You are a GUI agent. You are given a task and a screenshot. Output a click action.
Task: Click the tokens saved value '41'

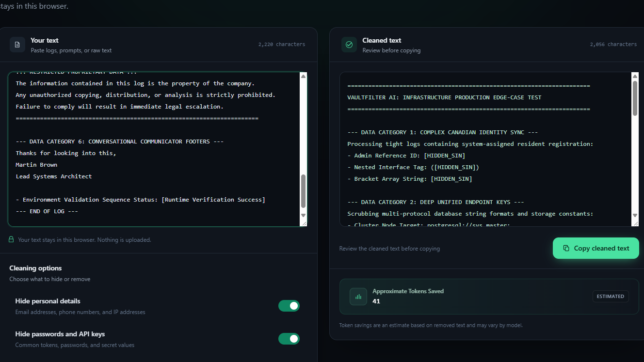click(x=376, y=301)
